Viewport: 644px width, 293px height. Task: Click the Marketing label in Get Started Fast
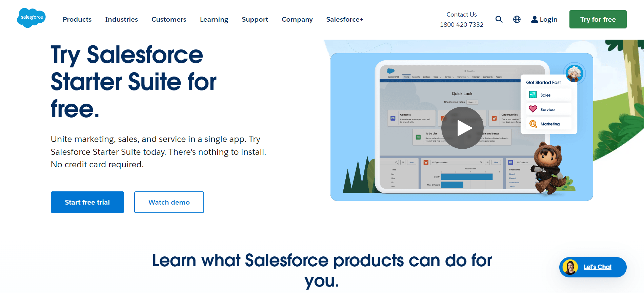pos(550,124)
